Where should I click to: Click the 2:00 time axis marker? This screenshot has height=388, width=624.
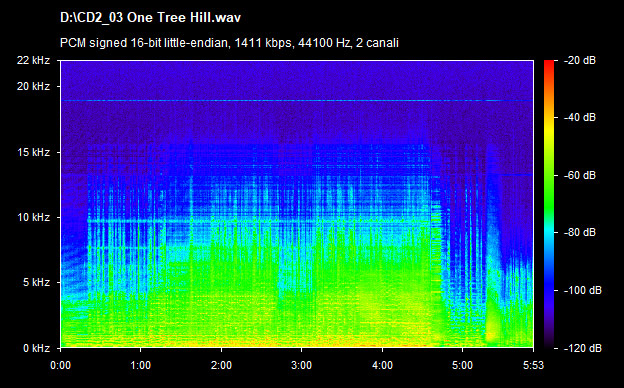[221, 365]
